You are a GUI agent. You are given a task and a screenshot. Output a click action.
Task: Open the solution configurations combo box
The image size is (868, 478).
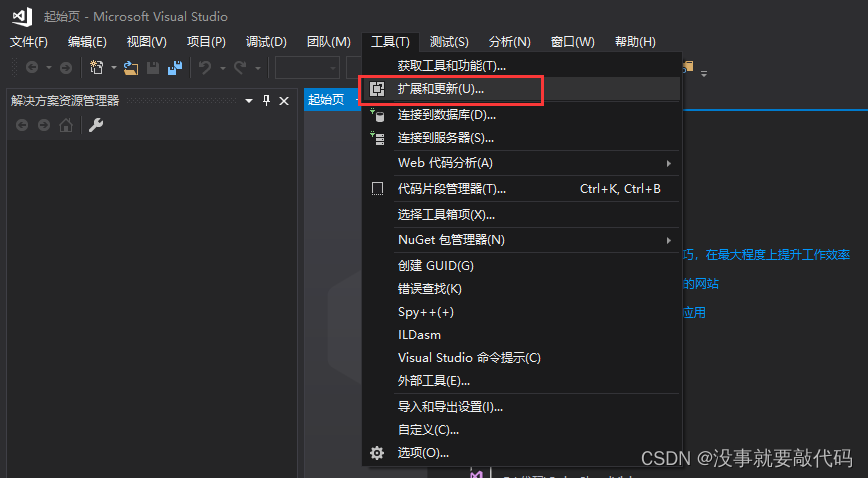[x=307, y=68]
